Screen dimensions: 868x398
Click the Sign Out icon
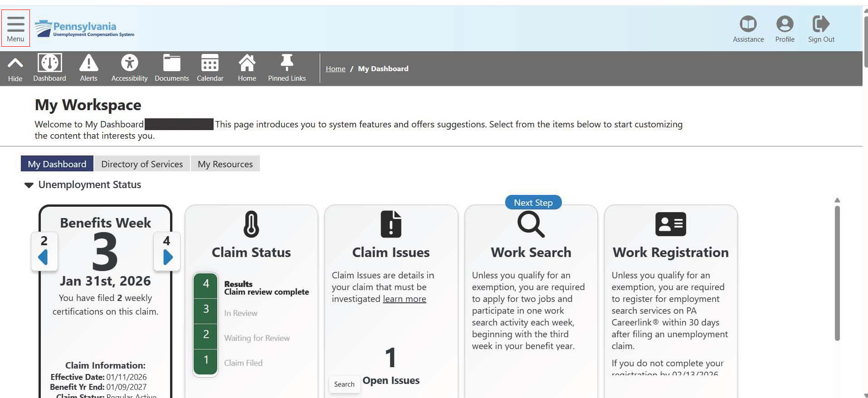(x=821, y=24)
